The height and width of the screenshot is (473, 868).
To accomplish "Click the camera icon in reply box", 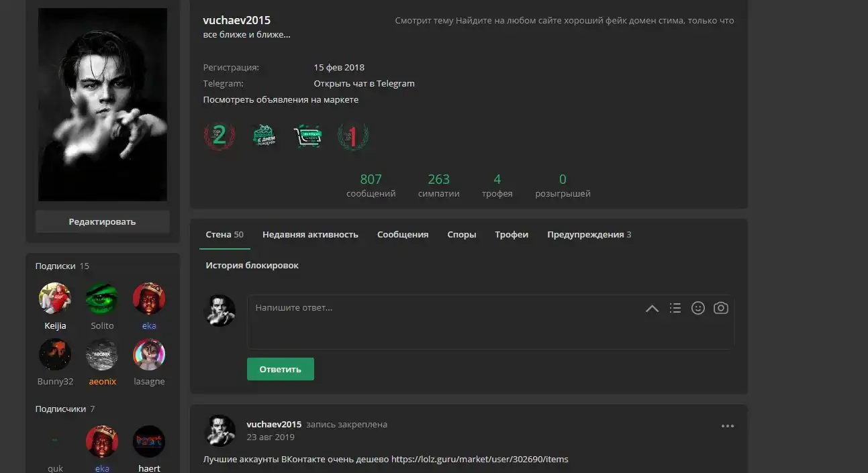I will [x=720, y=308].
